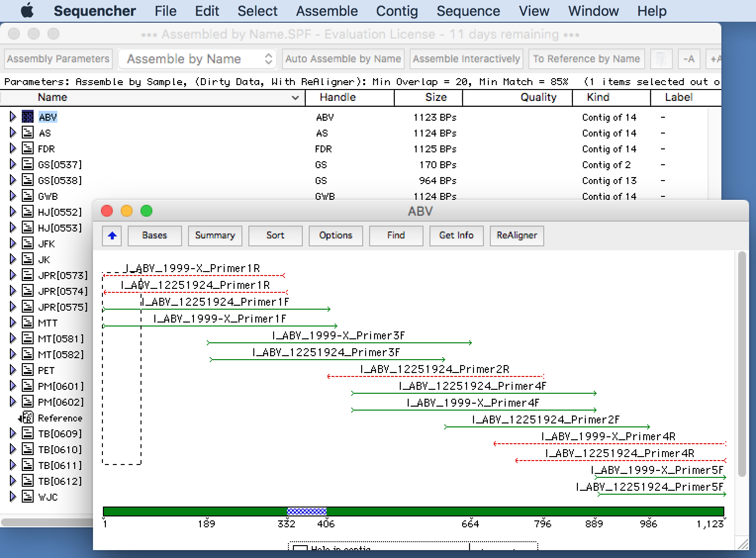Click the ABV window vertical scrollbar
The width and height of the screenshot is (756, 558).
[x=741, y=364]
